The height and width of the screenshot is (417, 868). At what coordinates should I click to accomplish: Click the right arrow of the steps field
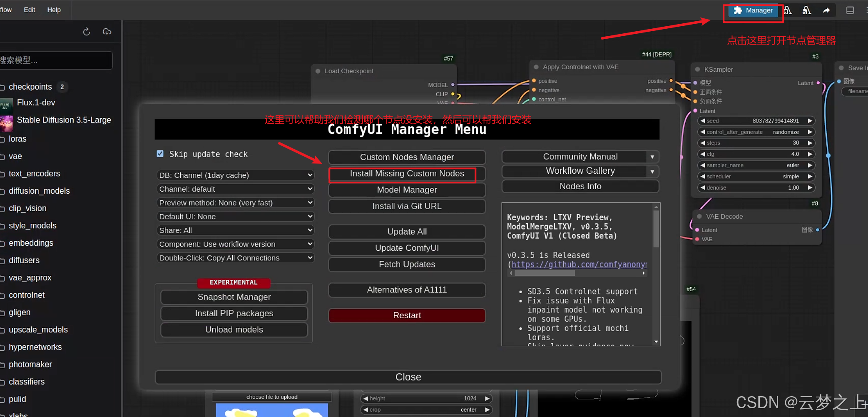pyautogui.click(x=810, y=143)
